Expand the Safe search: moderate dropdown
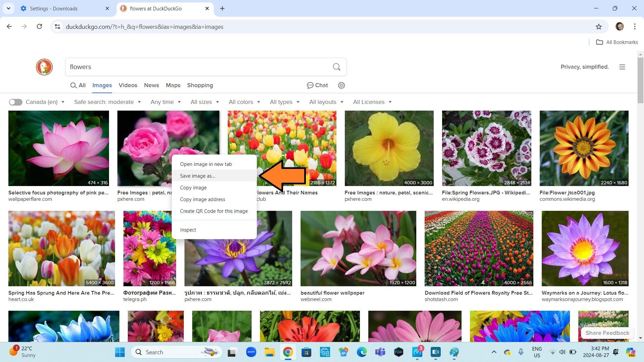Image resolution: width=644 pixels, height=362 pixels. coord(107,102)
